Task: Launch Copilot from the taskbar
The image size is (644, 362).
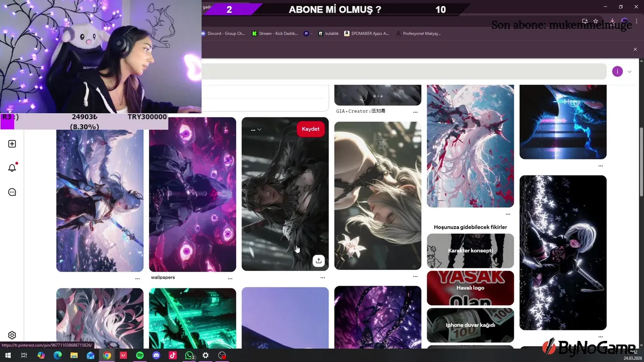Action: tap(41, 355)
